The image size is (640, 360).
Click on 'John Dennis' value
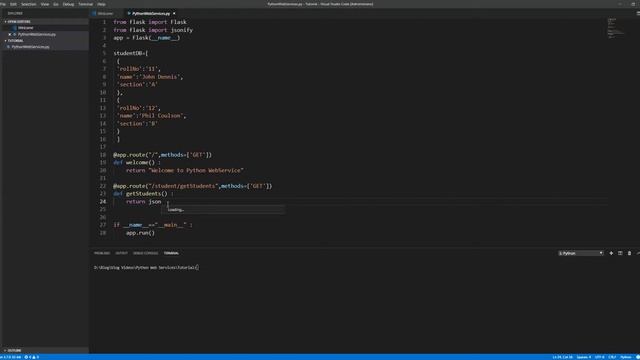tap(159, 77)
